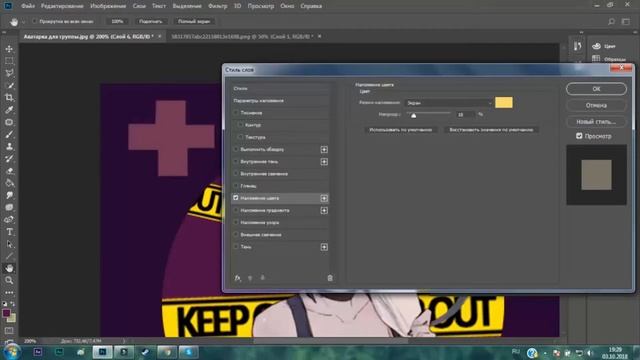Open the search icon in options bar

(611, 21)
